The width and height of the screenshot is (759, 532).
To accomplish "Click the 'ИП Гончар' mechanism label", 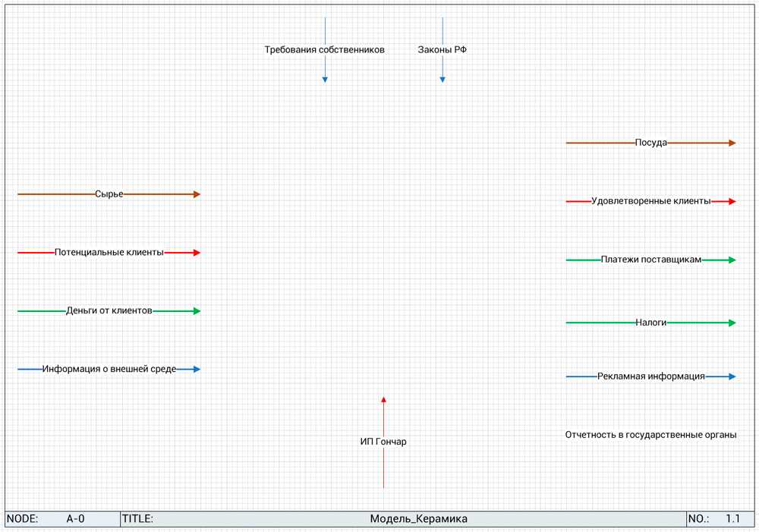I will click(383, 442).
